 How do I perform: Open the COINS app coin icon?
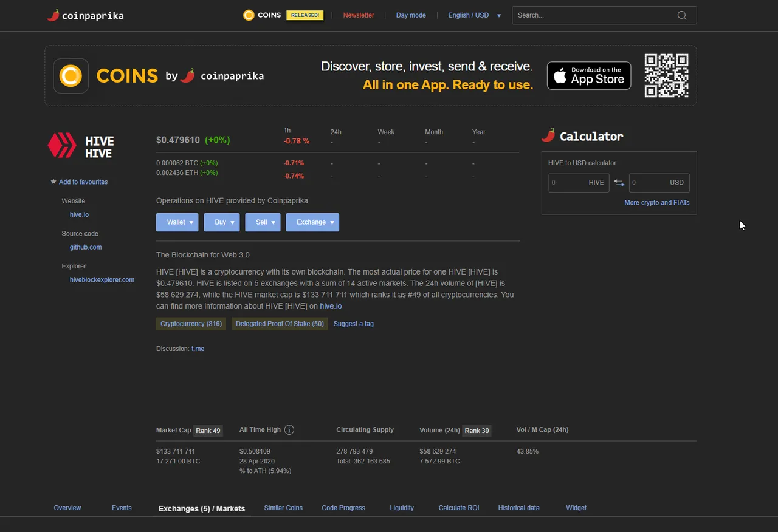(x=249, y=15)
